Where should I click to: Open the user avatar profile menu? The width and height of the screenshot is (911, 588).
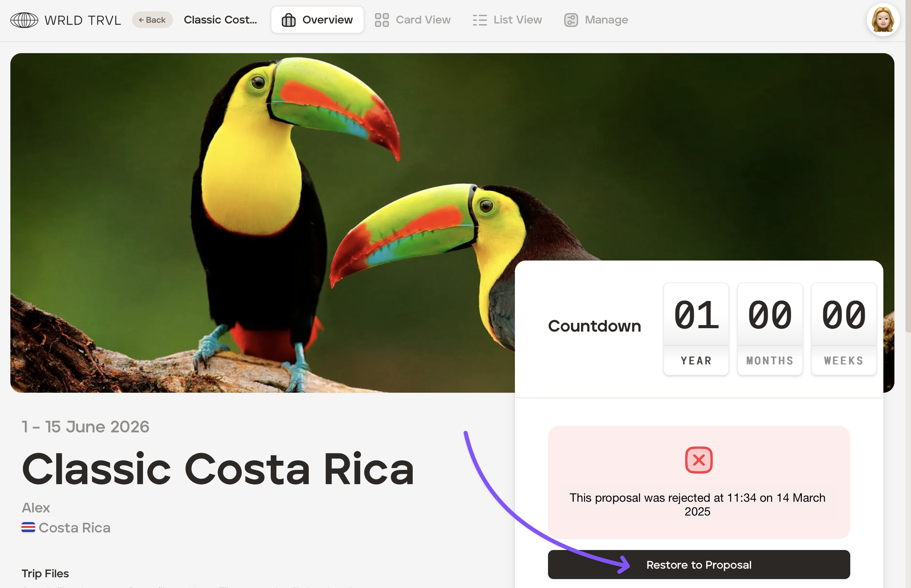click(883, 20)
